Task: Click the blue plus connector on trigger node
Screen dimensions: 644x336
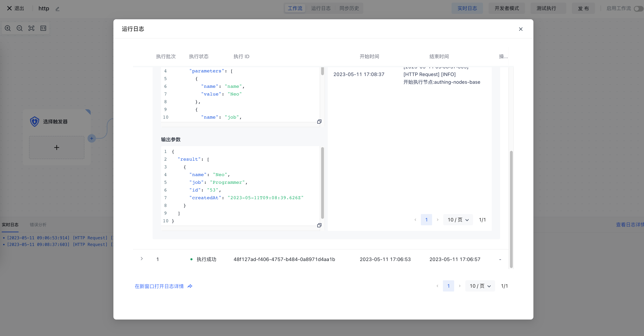Action: (x=92, y=138)
